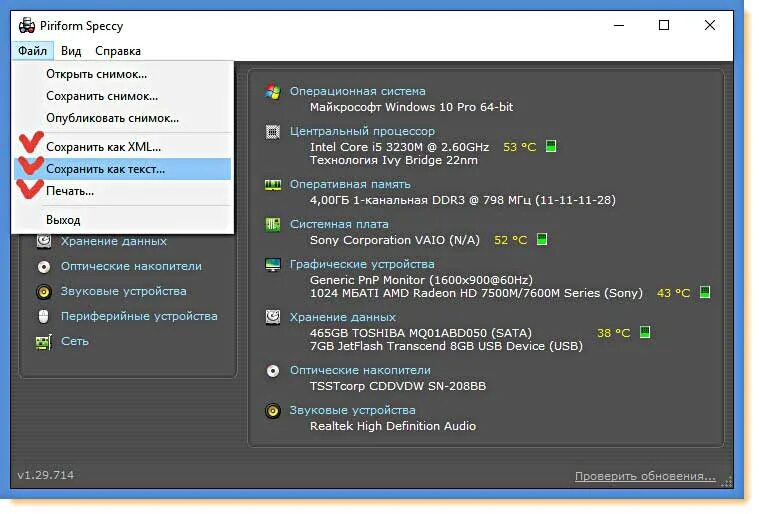
Task: Click the AMD Radeon HD 7500M/7600M line
Action: (x=476, y=293)
